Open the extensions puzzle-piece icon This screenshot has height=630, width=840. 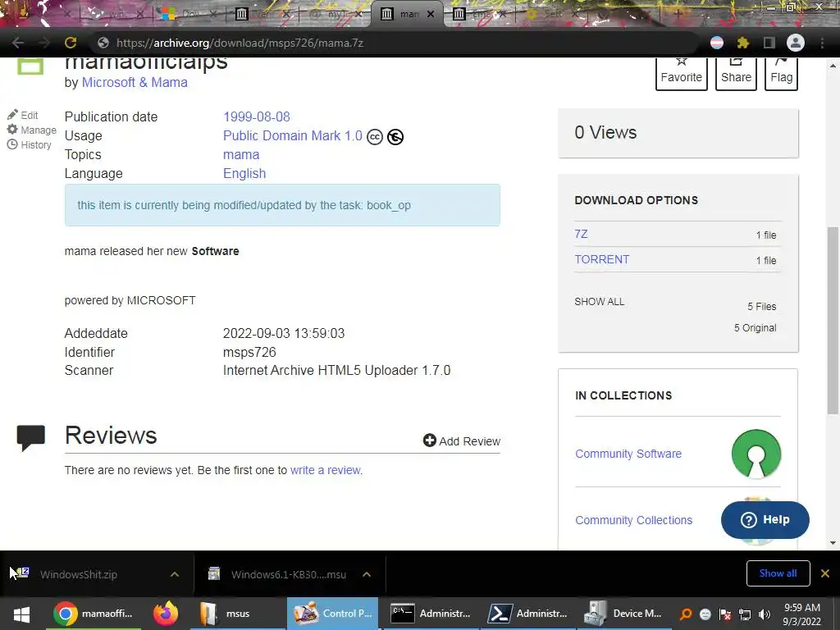coord(742,43)
